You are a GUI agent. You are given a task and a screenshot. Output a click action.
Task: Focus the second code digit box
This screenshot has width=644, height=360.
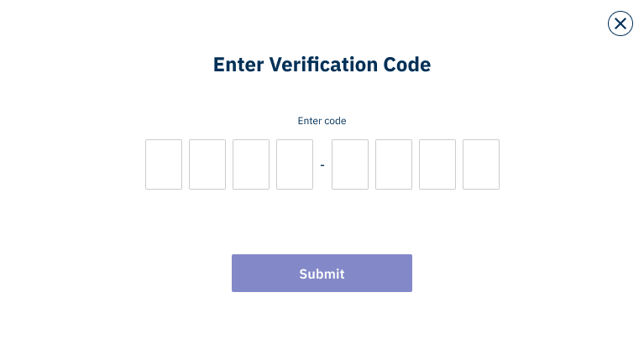pos(207,164)
